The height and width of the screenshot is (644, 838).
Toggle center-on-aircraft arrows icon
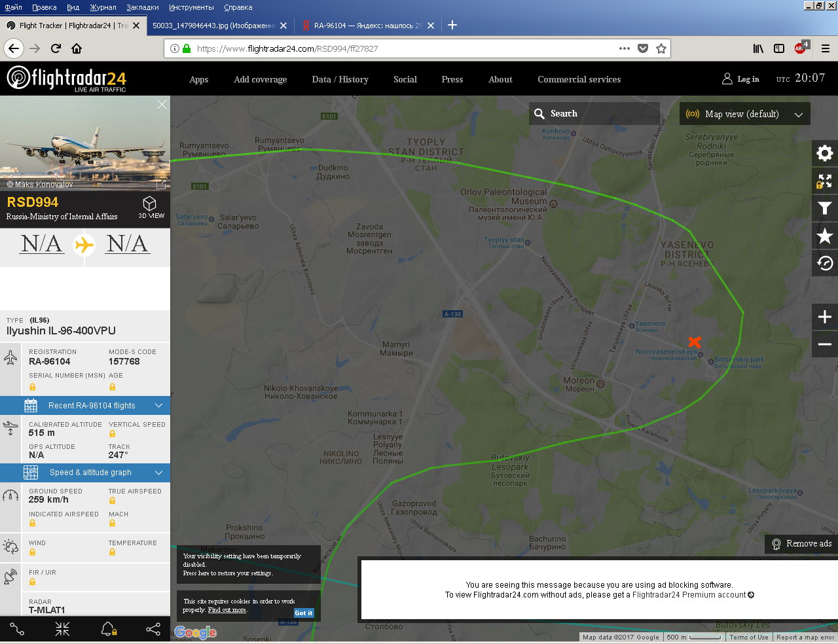pos(62,630)
